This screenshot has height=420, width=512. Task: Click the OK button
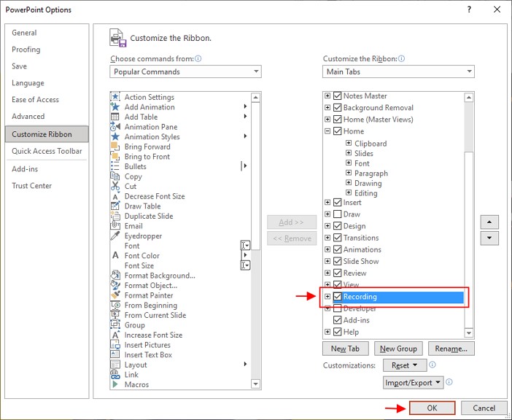(x=432, y=408)
